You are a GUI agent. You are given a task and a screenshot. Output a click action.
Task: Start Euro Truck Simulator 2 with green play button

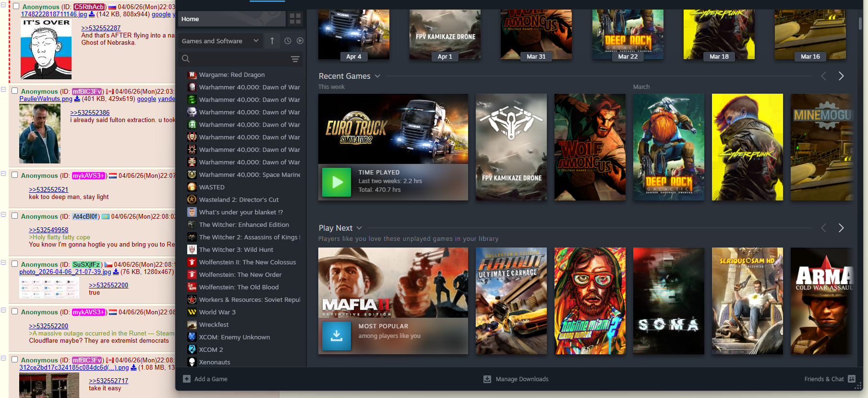pos(337,182)
